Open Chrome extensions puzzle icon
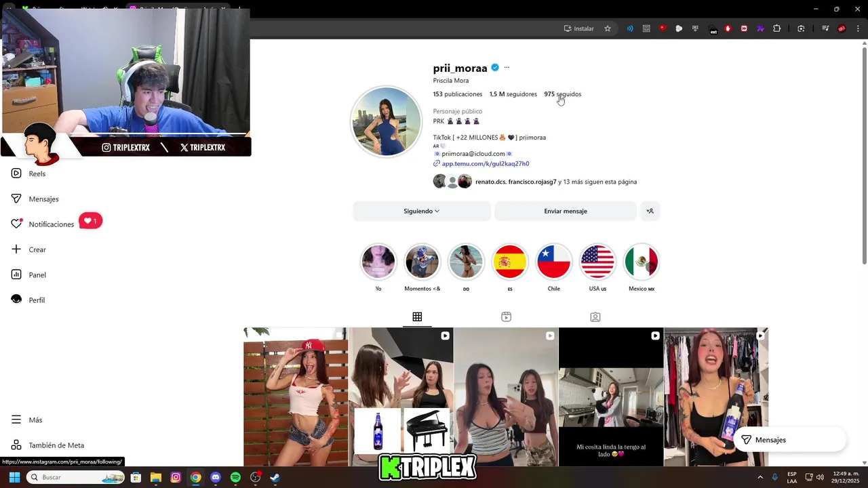This screenshot has height=488, width=868. click(x=776, y=28)
